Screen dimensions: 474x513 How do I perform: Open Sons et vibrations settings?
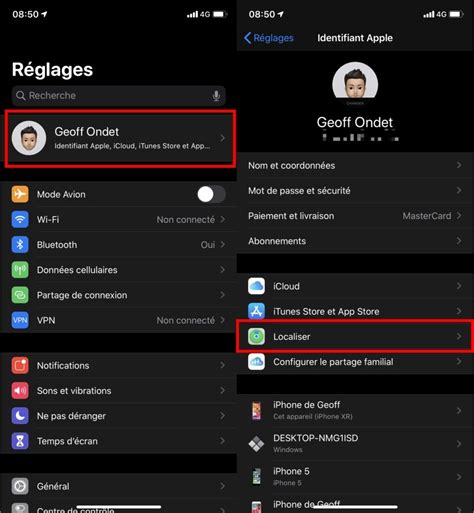click(118, 391)
